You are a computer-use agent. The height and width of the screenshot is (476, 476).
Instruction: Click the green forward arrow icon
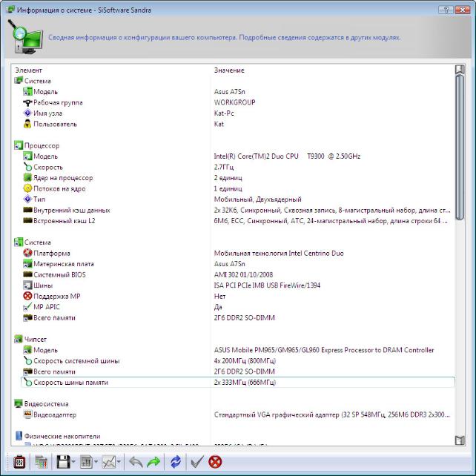(153, 462)
